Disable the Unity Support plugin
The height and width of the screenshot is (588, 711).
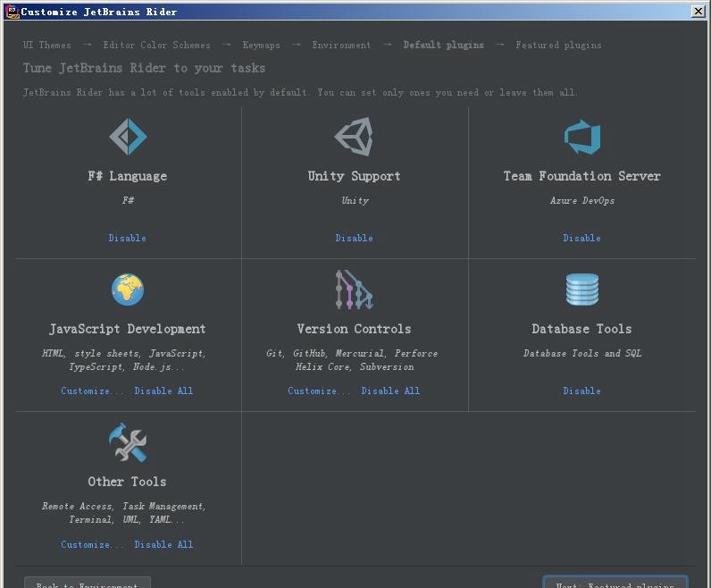tap(354, 238)
